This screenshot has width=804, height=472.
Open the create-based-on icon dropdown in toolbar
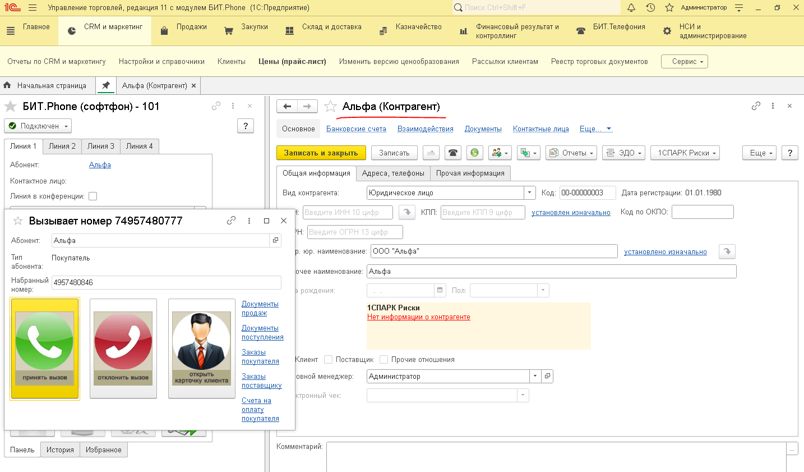pos(528,153)
